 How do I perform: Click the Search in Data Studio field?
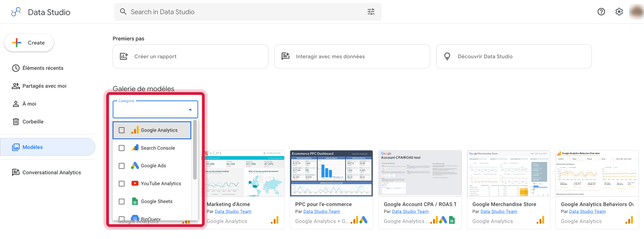pos(248,12)
